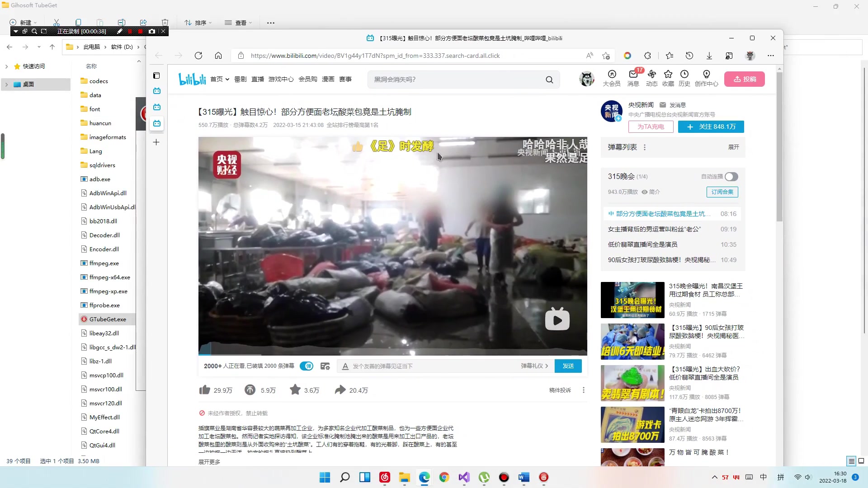Viewport: 868px width, 488px height.
Task: Click video progress bar at bottom of player
Action: (393, 354)
